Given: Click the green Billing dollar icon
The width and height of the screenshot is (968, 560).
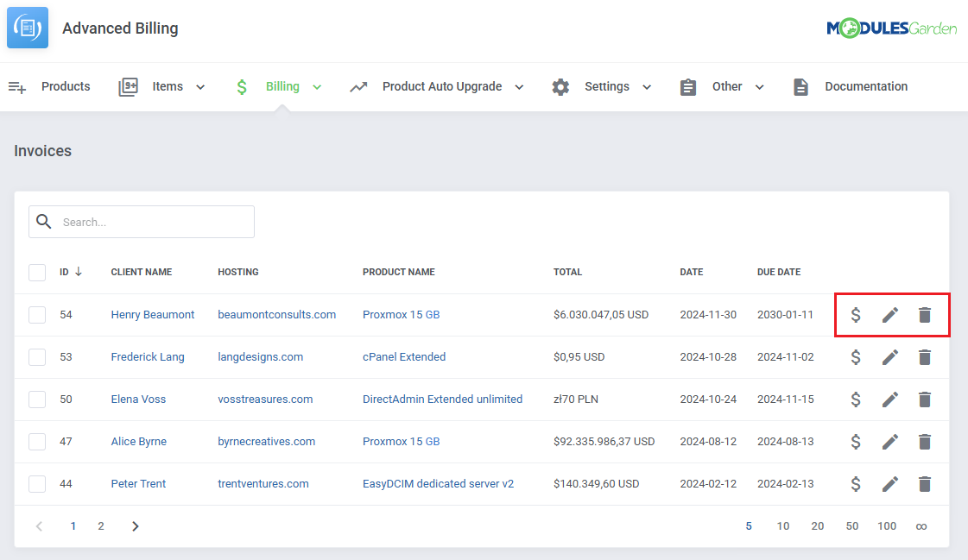Looking at the screenshot, I should point(242,87).
